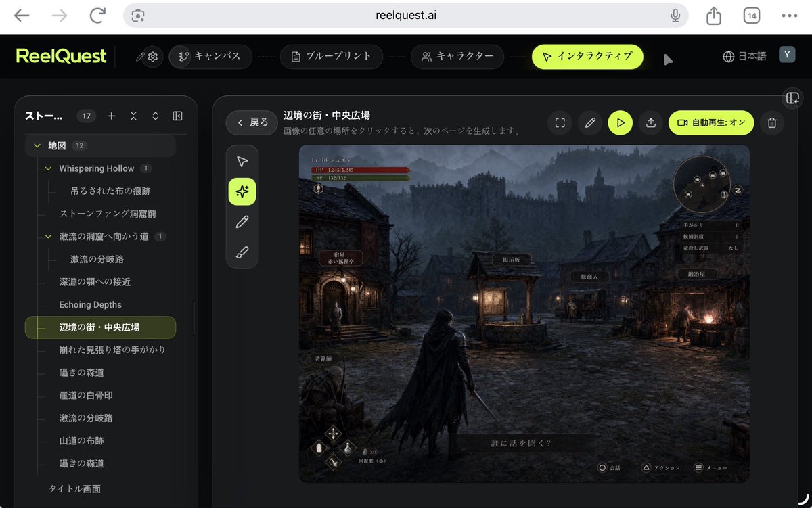
Task: Expand all tree items in sidebar
Action: (156, 116)
